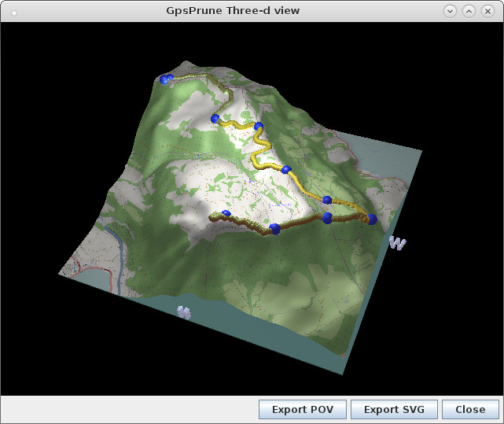The image size is (504, 424).
Task: Click the W compass label beside the terrain
Action: tap(398, 244)
